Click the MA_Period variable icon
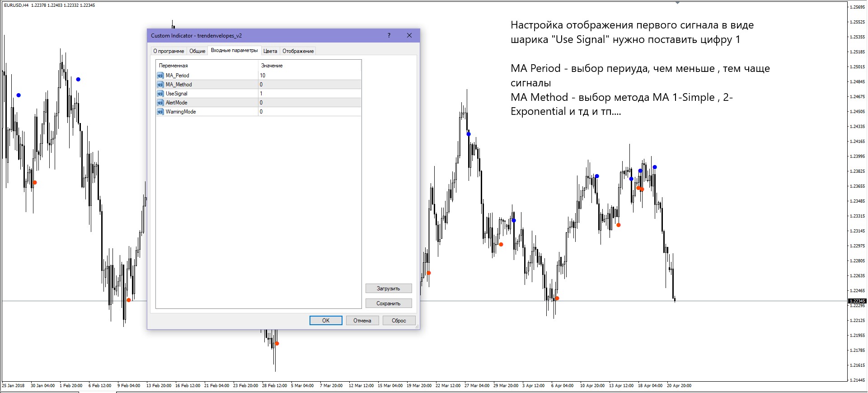Image resolution: width=868 pixels, height=393 pixels. click(160, 76)
